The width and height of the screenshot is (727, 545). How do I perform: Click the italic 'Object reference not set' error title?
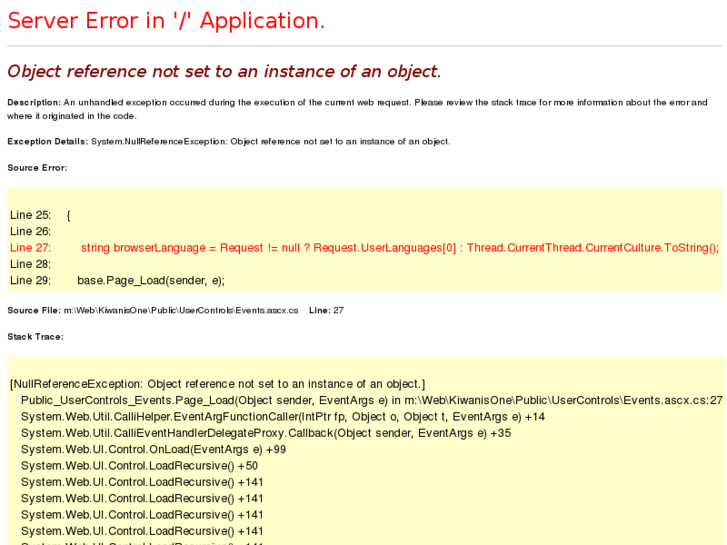pyautogui.click(x=224, y=71)
